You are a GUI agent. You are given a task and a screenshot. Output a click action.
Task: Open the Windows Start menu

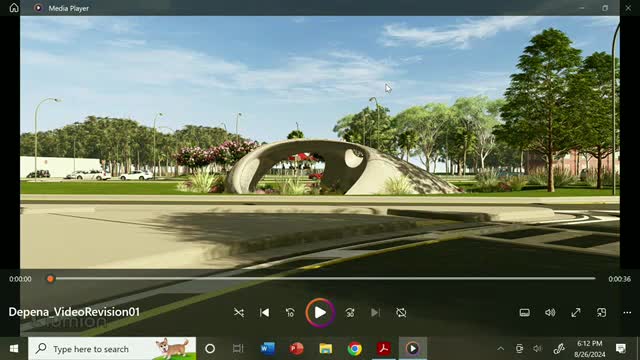[14, 349]
